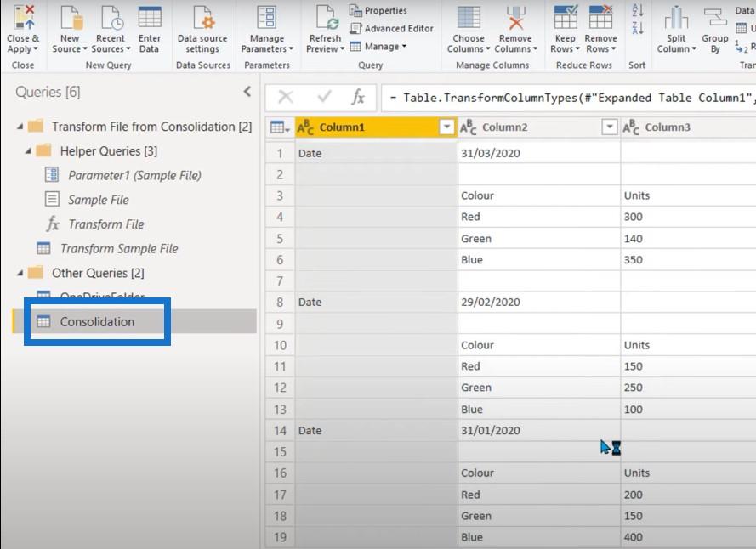Click the Remove Columns icon
The image size is (756, 549).
515,17
